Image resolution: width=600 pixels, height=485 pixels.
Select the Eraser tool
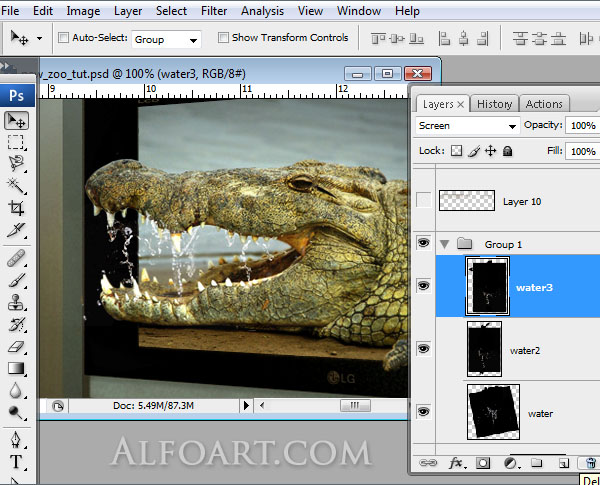tap(16, 347)
